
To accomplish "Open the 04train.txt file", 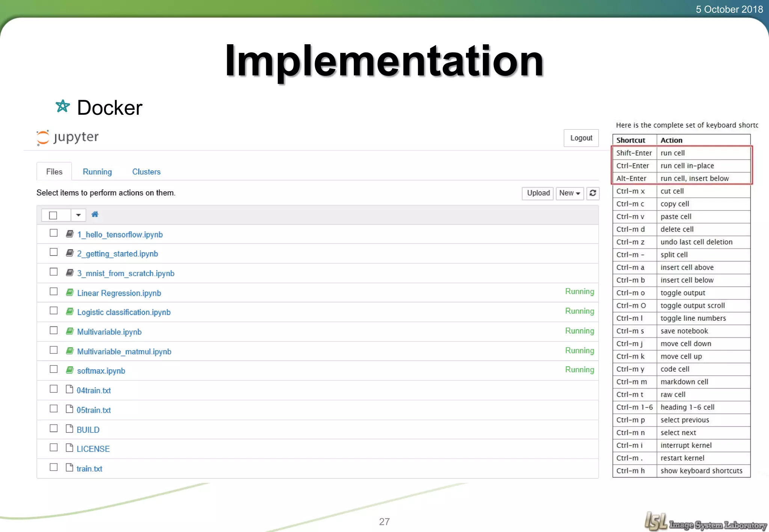I will (94, 391).
